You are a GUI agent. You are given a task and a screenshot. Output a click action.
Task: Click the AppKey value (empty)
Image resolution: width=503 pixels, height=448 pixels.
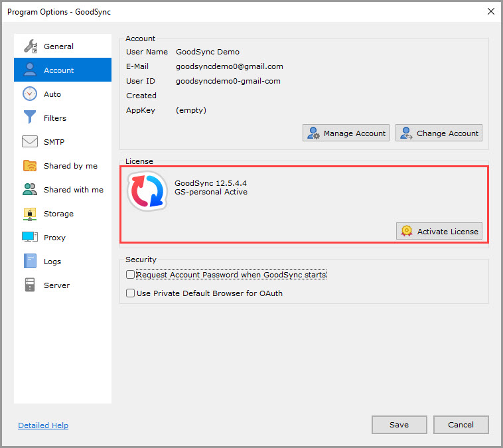(x=191, y=110)
